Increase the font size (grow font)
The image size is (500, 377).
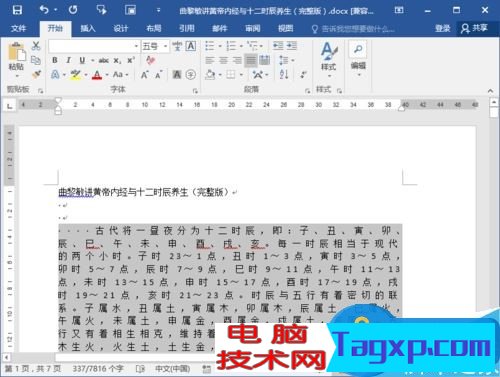[144, 75]
